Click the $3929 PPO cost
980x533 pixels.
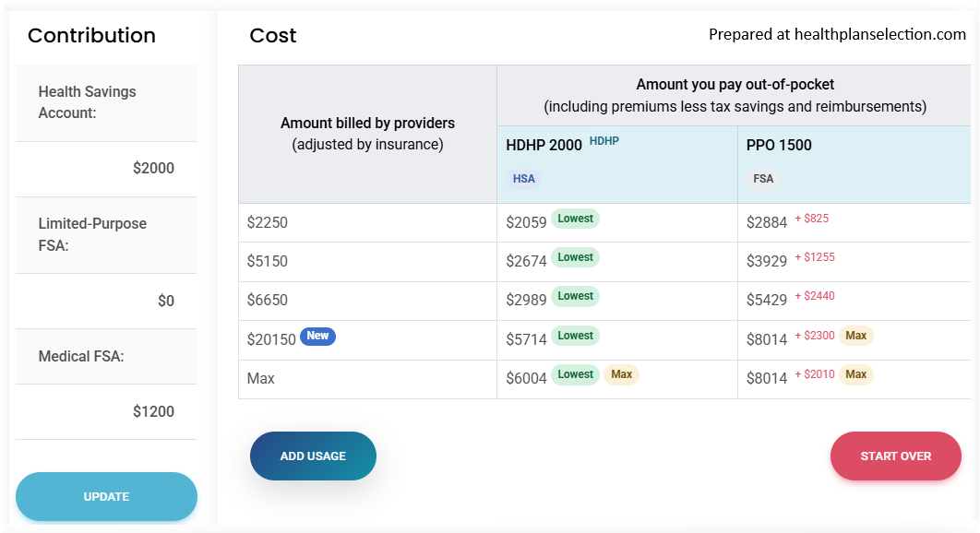767,261
